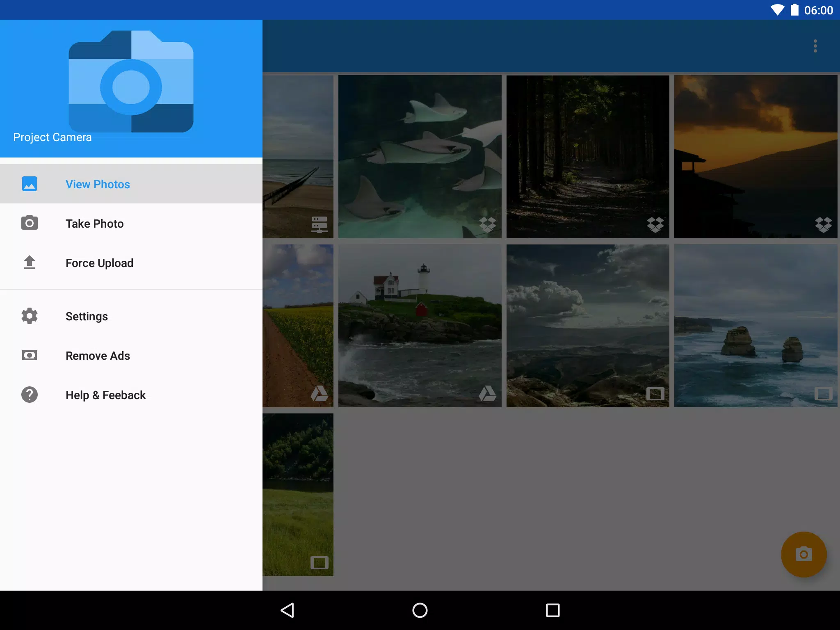Screen dimensions: 840x630
Task: Tap the Help question mark icon
Action: coord(30,395)
